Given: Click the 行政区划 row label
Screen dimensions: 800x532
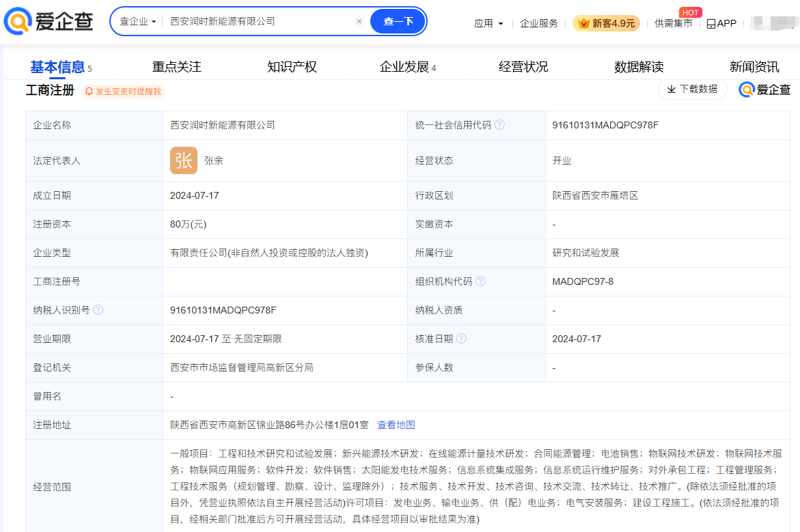Looking at the screenshot, I should coord(435,195).
